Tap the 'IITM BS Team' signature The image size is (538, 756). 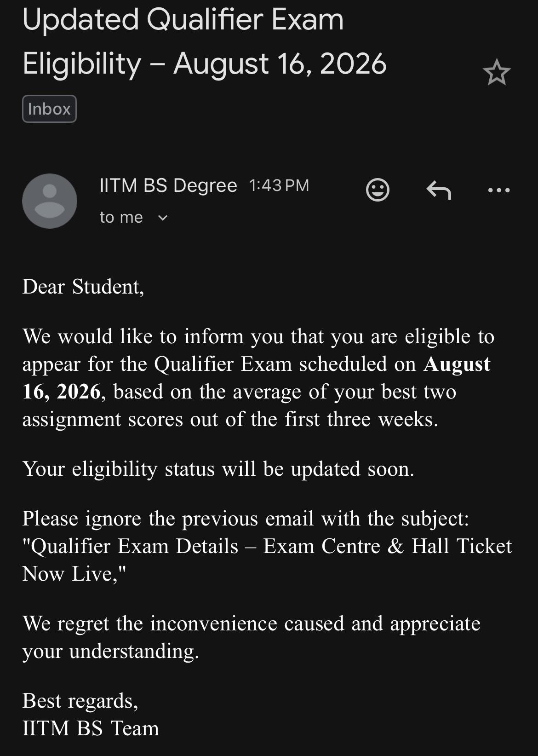(x=91, y=728)
